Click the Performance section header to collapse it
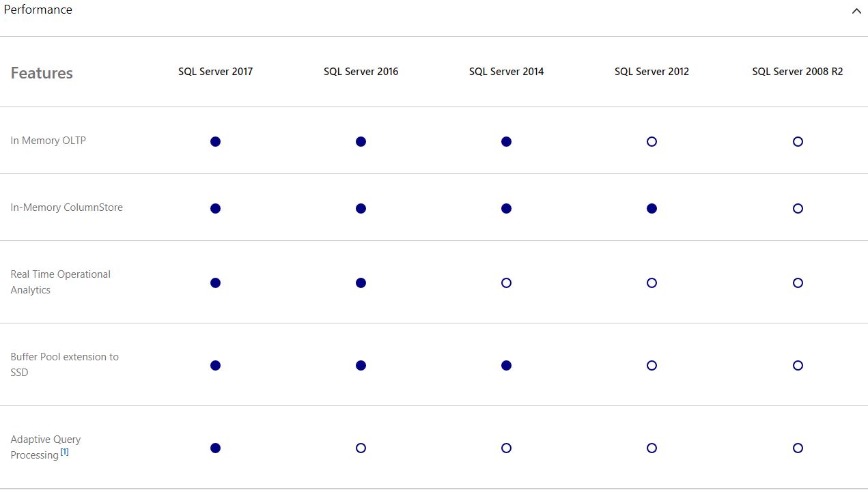Image resolution: width=868 pixels, height=490 pixels. (x=39, y=10)
